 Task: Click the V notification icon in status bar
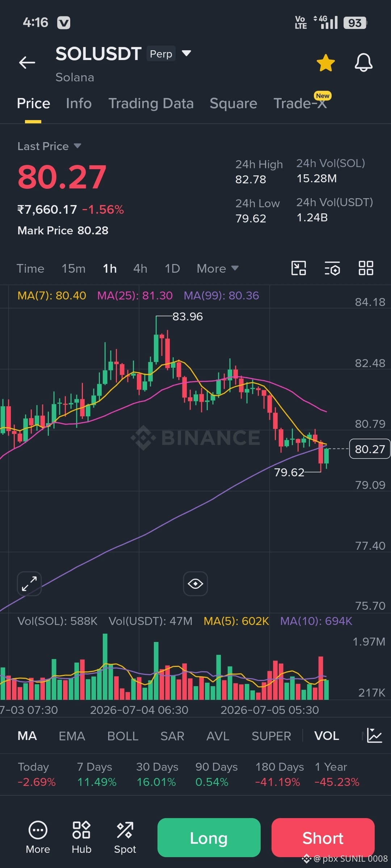click(x=64, y=23)
